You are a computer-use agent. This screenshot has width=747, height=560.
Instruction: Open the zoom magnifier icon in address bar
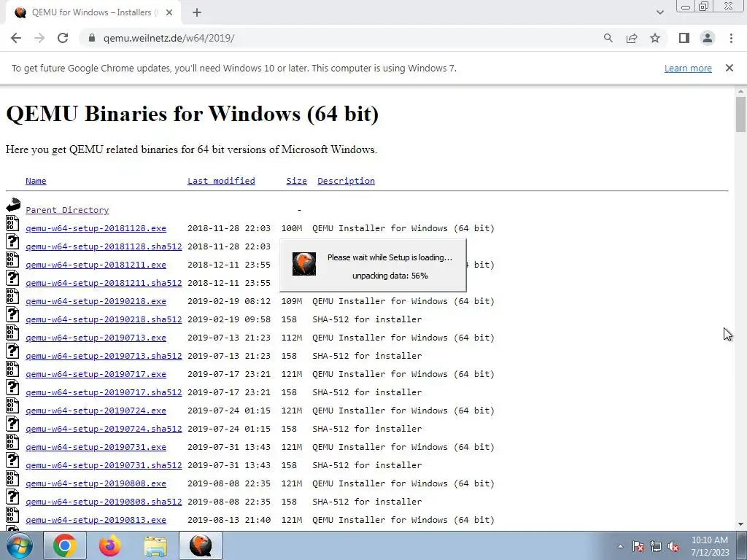coord(608,38)
